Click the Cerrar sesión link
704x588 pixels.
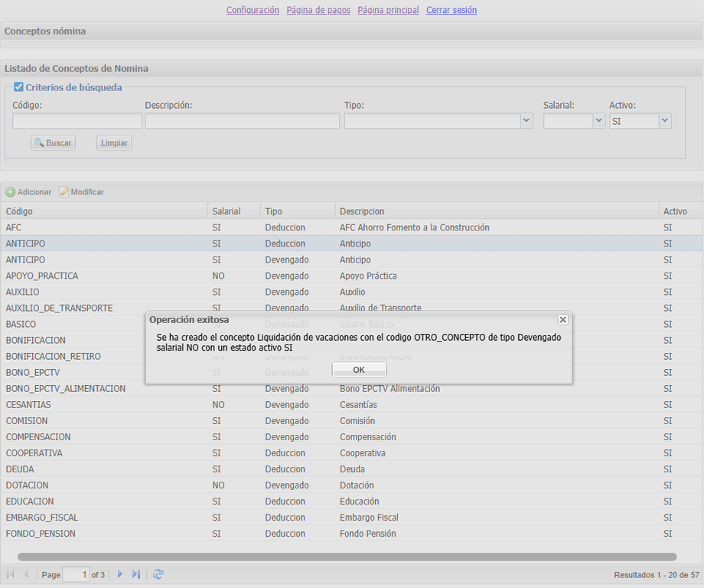click(x=451, y=10)
